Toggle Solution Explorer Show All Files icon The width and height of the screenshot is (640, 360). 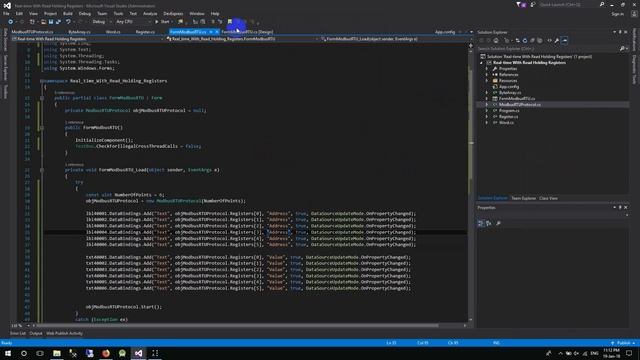pyautogui.click(x=540, y=40)
